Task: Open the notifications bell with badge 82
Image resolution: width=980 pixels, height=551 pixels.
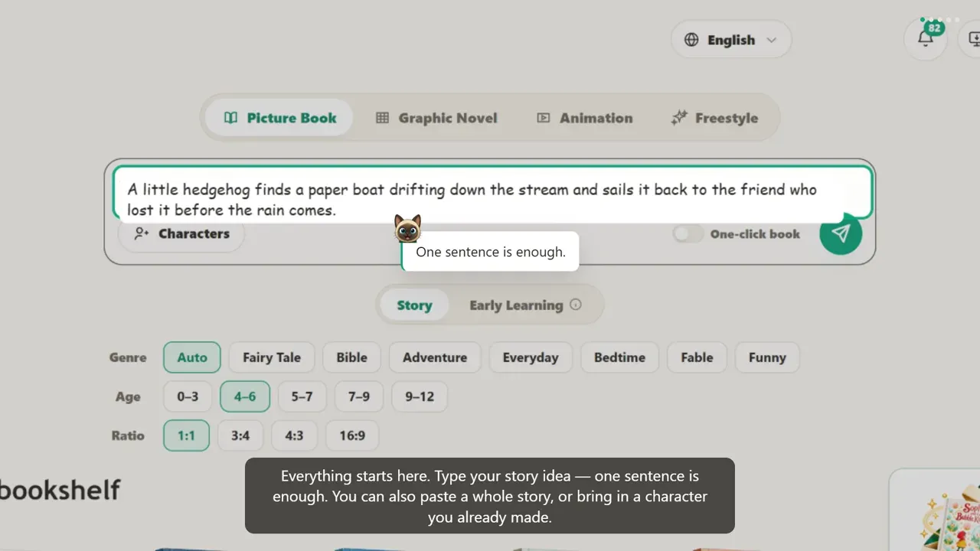Action: click(926, 38)
